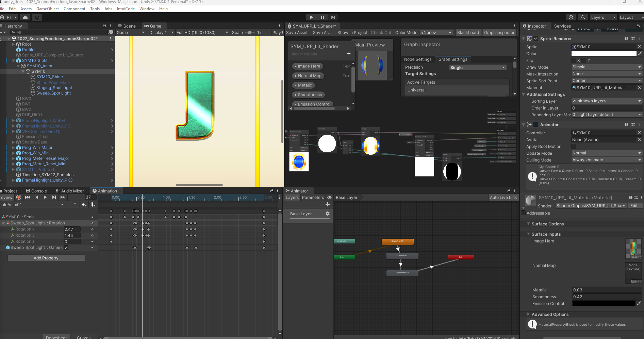Open the Sprite Renderer Color swatch
The width and height of the screenshot is (644, 339).
(604, 53)
